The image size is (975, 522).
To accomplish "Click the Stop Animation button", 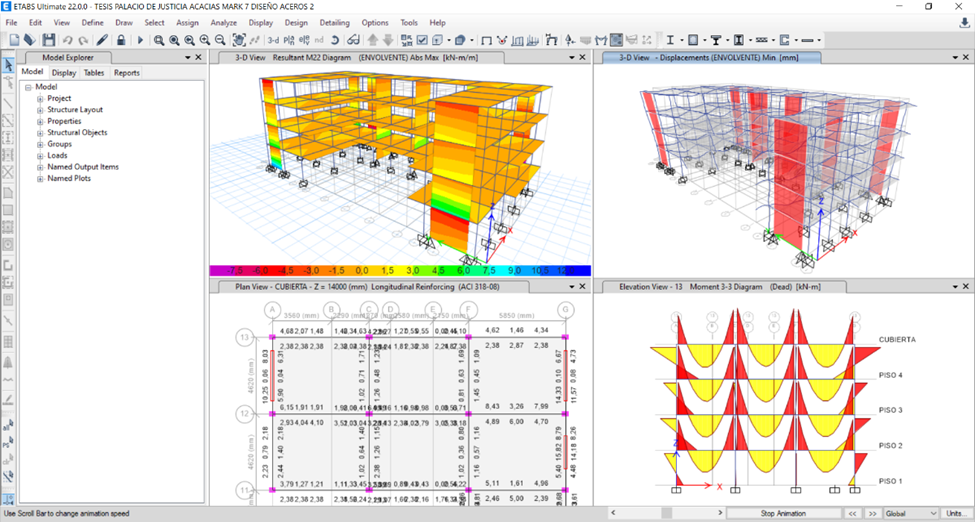I will tap(783, 513).
